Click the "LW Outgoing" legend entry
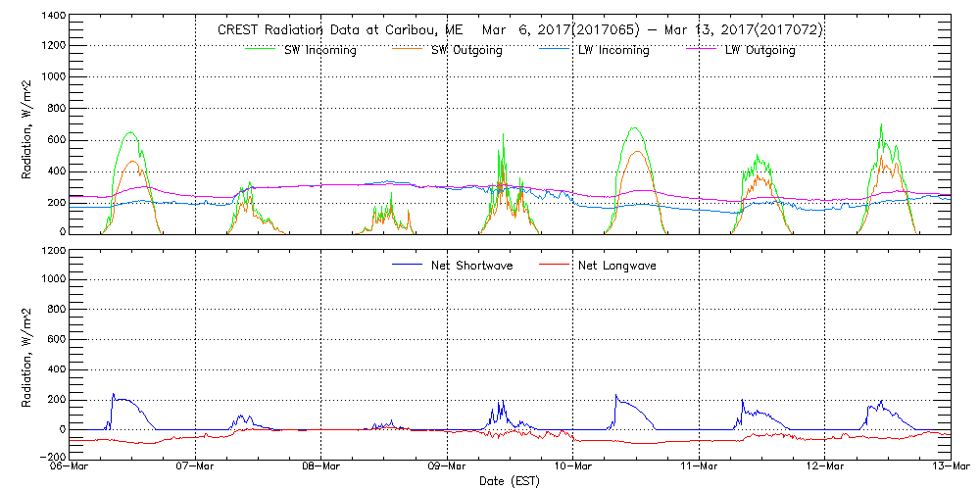The width and height of the screenshot is (980, 490). pos(759,50)
